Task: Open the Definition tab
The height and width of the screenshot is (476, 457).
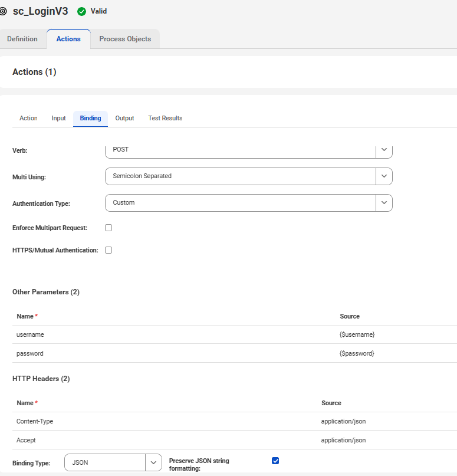Action: pyautogui.click(x=22, y=39)
